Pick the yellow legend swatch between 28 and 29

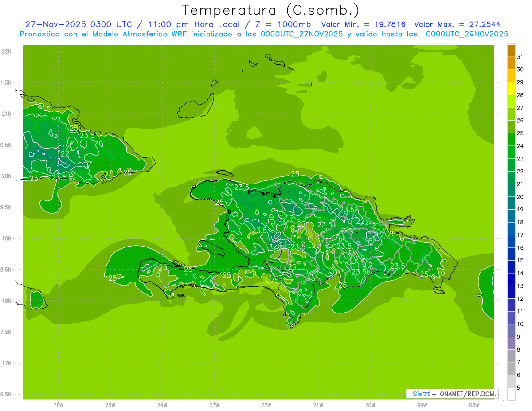511,89
